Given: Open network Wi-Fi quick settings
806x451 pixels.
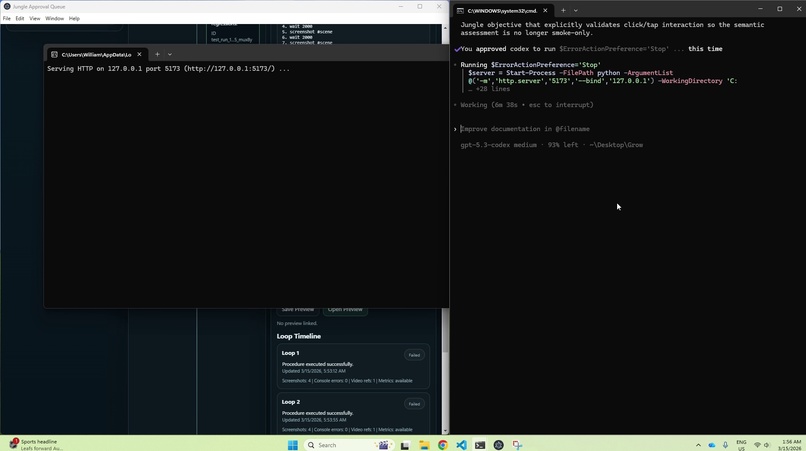Looking at the screenshot, I should (x=757, y=445).
